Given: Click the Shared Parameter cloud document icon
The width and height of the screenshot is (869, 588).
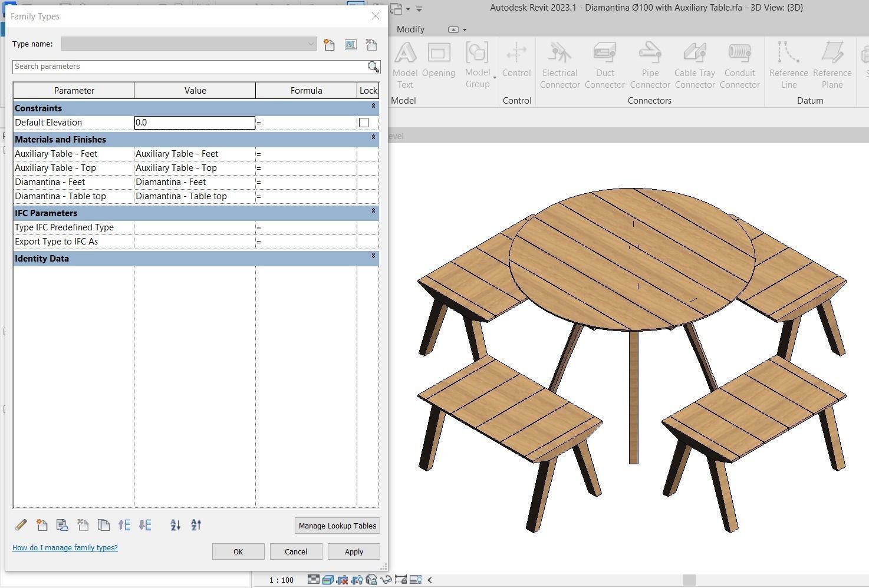Looking at the screenshot, I should point(62,524).
